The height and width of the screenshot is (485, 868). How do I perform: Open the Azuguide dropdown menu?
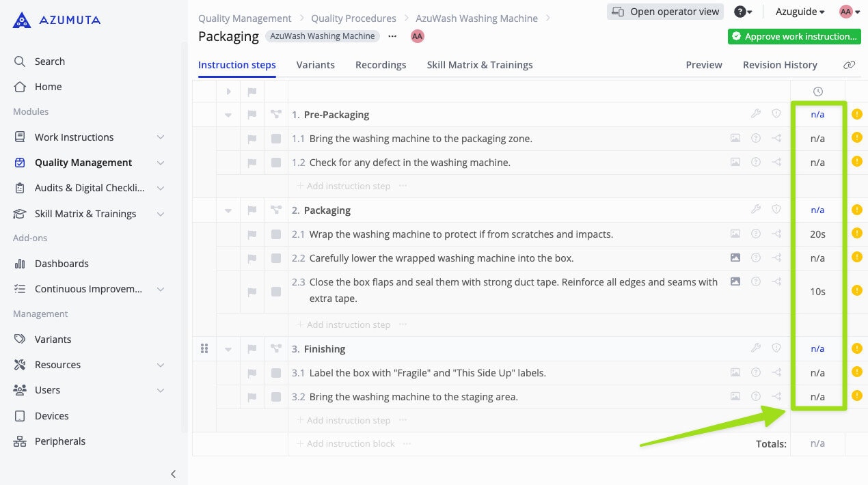(800, 12)
